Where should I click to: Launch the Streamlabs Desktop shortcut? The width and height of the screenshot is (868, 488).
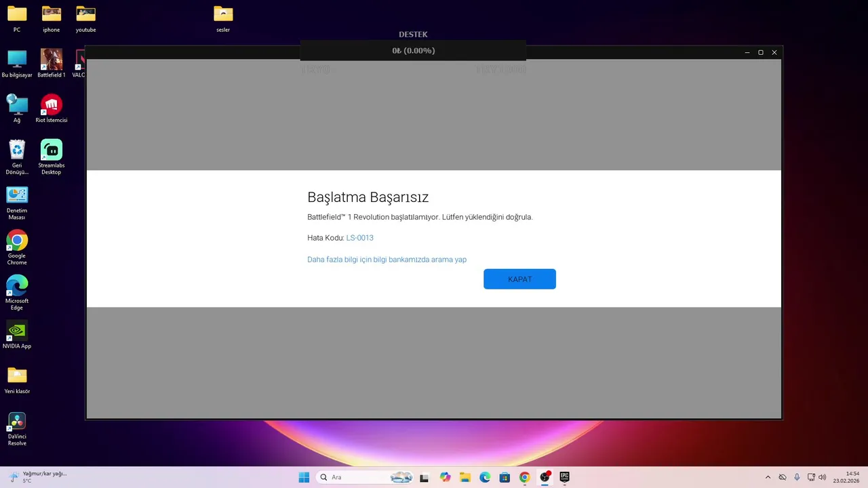[52, 157]
